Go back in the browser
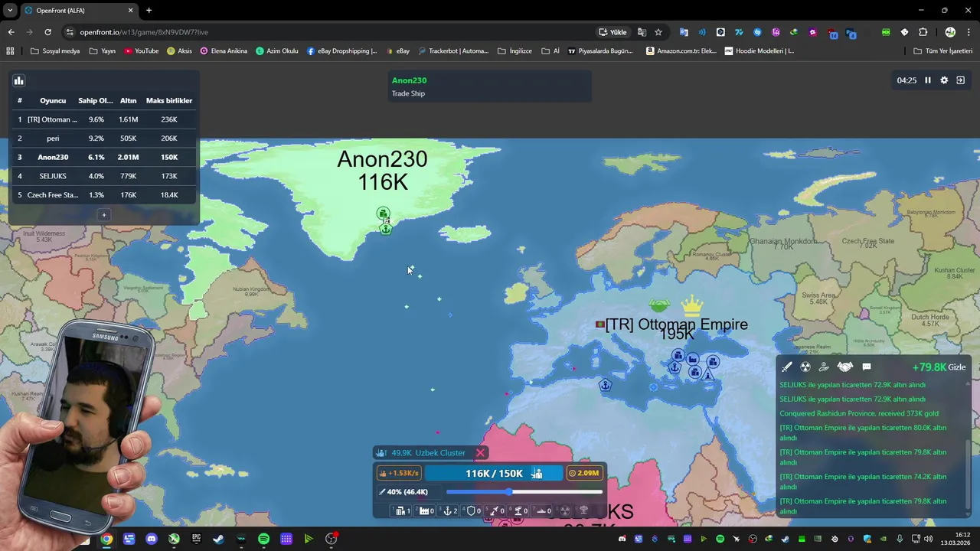The height and width of the screenshot is (551, 980). (11, 32)
